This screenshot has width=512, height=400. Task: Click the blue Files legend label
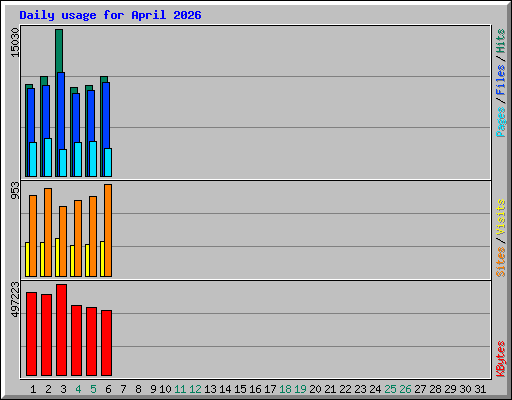tap(500, 80)
